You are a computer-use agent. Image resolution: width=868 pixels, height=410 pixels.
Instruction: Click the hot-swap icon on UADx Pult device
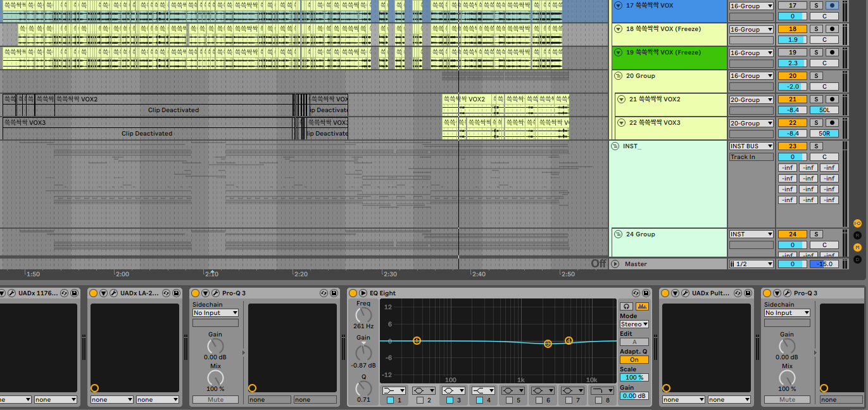pos(738,293)
